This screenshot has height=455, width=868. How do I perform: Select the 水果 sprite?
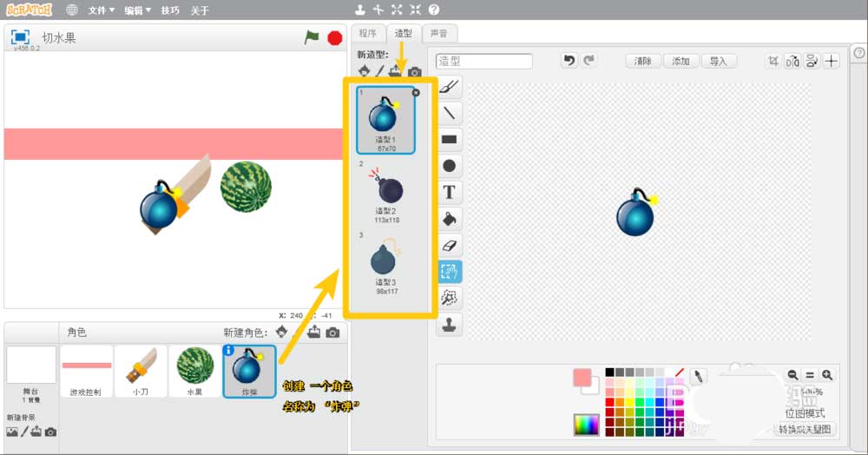coord(194,372)
